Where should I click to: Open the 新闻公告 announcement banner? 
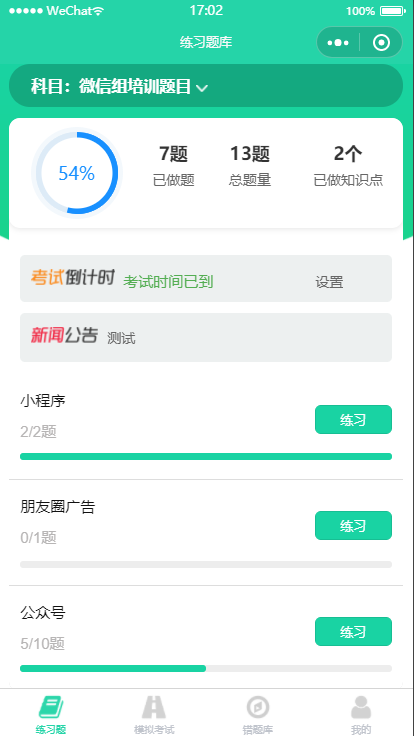point(206,337)
